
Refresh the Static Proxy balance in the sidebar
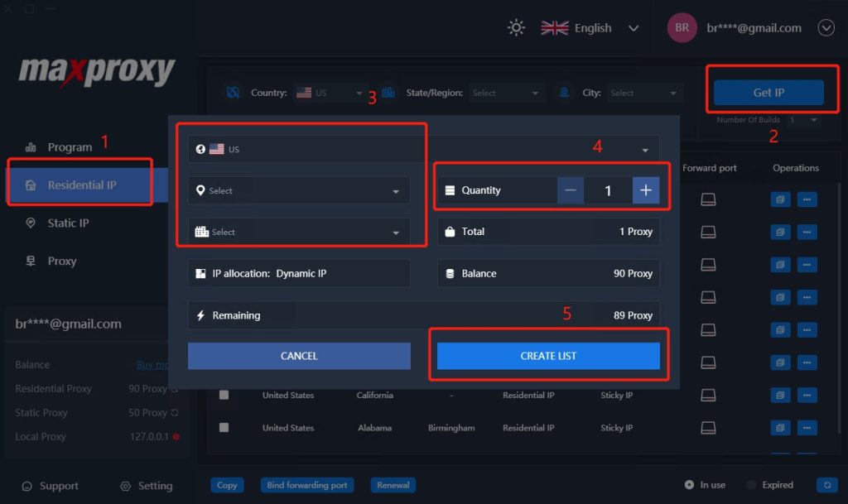click(x=174, y=413)
